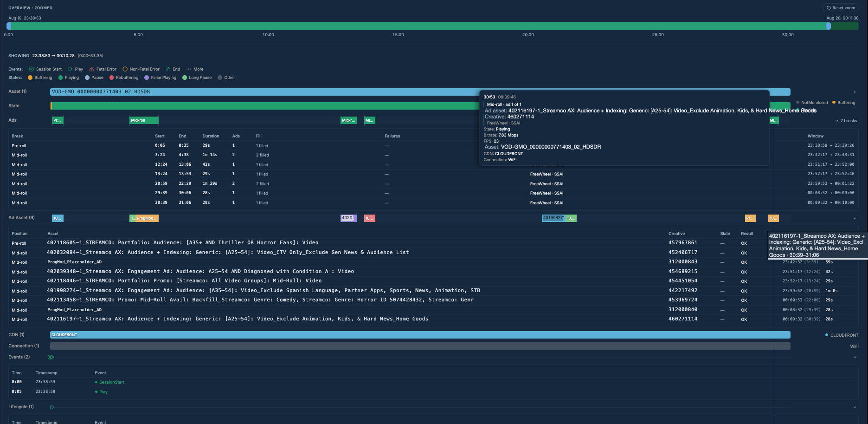Screen dimensions: 868x424
Task: Open the More events menu
Action: 195,69
